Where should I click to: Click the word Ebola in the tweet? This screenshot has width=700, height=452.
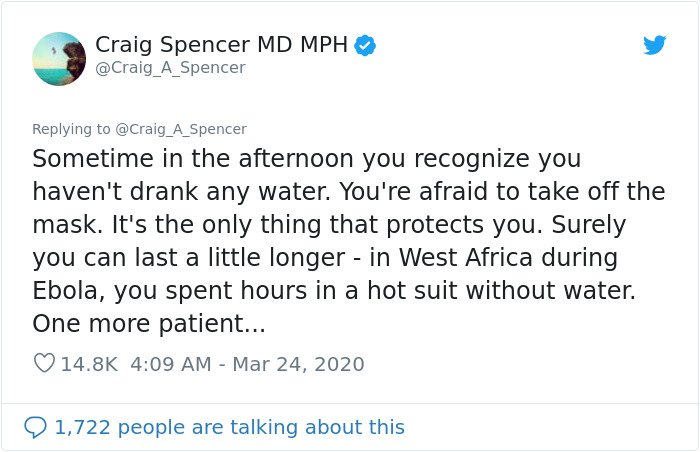tap(68, 291)
